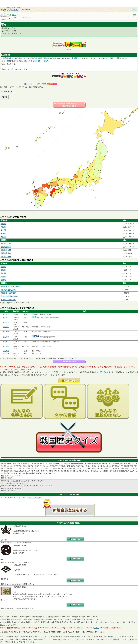Click 家紋御守を作る beside the 変わり幸菱 crest

click(75, 580)
